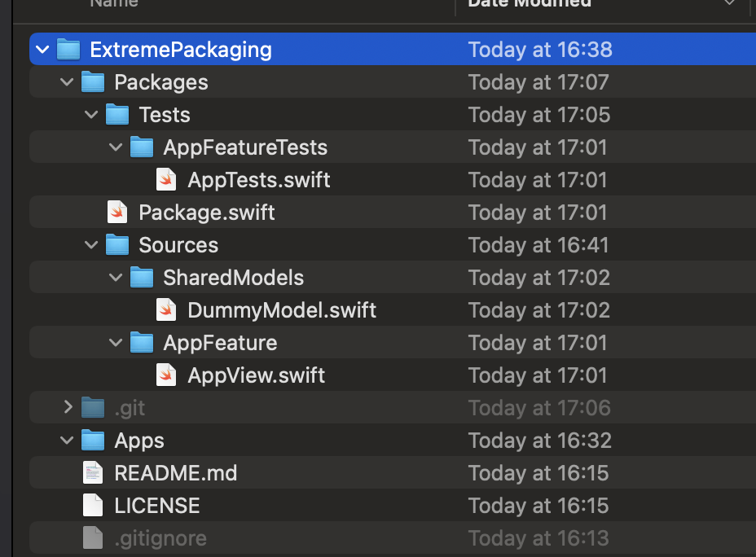Collapse the Packages folder chevron
Image resolution: width=756 pixels, height=557 pixels.
coord(68,82)
